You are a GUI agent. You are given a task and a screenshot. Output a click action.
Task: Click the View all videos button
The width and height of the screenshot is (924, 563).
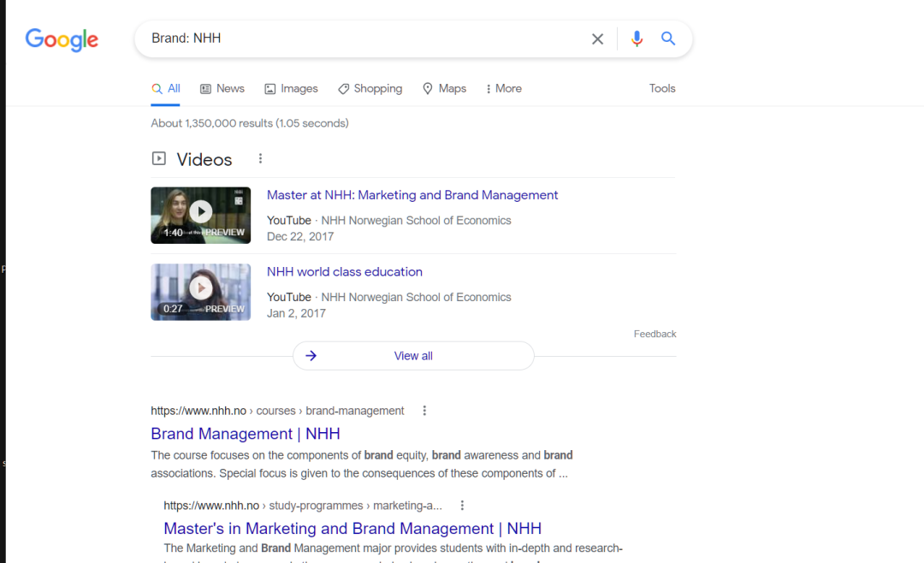[414, 356]
